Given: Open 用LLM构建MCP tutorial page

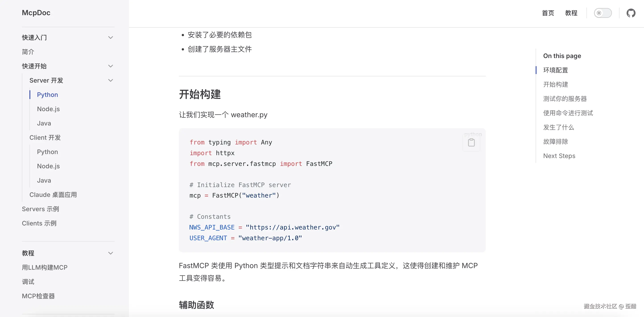Looking at the screenshot, I should [x=45, y=267].
